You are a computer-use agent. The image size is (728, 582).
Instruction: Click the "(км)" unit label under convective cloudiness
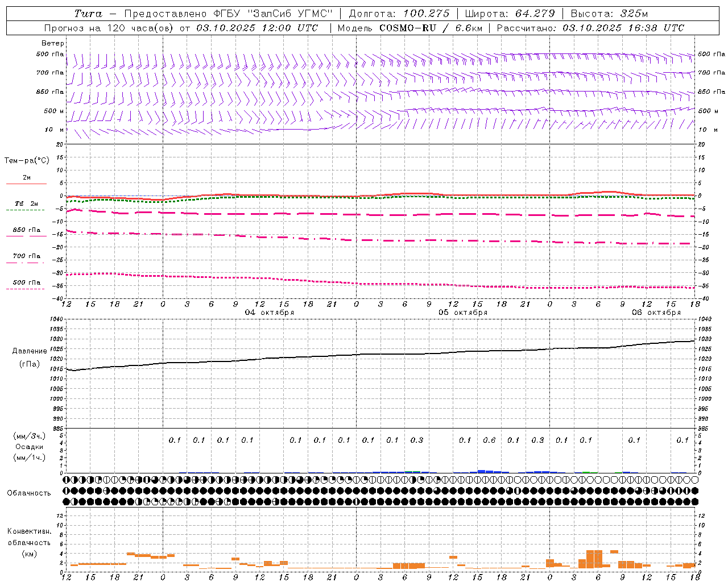pyautogui.click(x=30, y=554)
